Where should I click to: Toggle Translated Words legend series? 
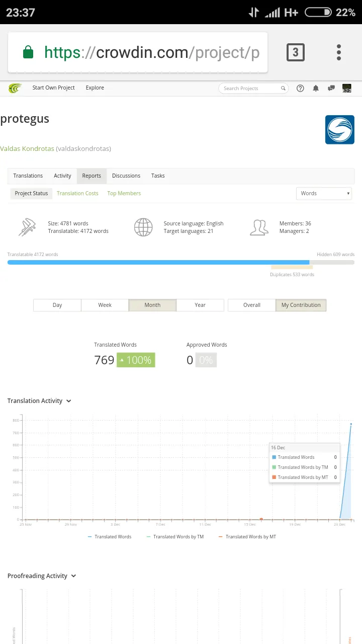110,537
